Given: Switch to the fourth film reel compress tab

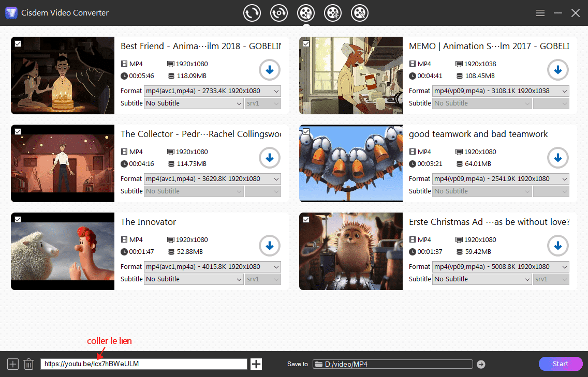Looking at the screenshot, I should click(x=333, y=13).
